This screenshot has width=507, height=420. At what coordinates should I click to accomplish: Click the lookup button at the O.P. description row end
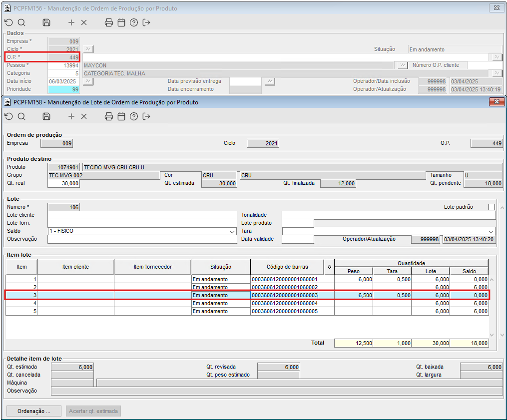click(497, 57)
